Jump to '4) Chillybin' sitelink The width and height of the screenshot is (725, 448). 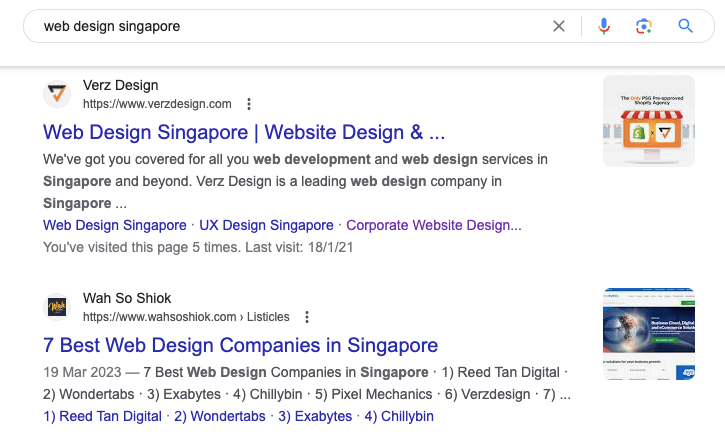click(399, 416)
